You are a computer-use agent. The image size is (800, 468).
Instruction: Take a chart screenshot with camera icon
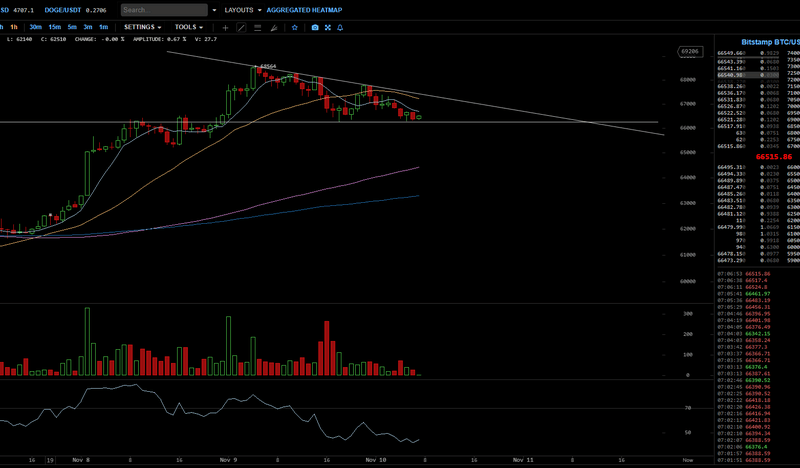[315, 28]
